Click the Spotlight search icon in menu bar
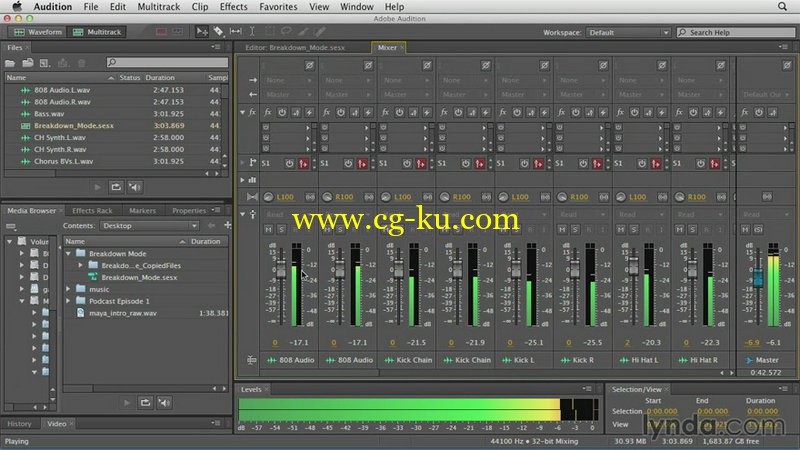This screenshot has height=450, width=800. (x=782, y=7)
